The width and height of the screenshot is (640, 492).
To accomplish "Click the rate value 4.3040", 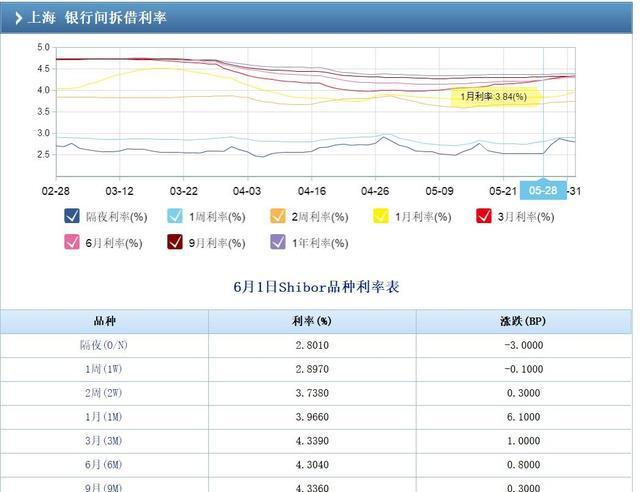I will click(312, 465).
